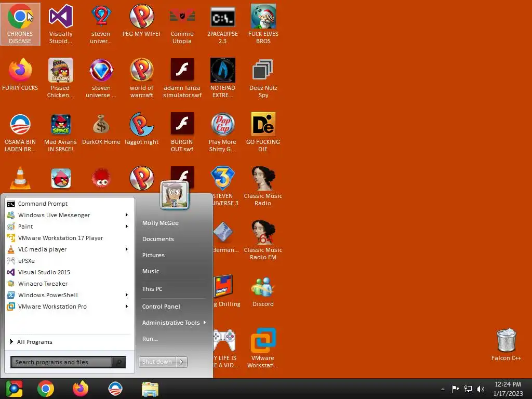Expand the Windows PowerShell submenu arrow
The image size is (532, 399).
pyautogui.click(x=127, y=295)
